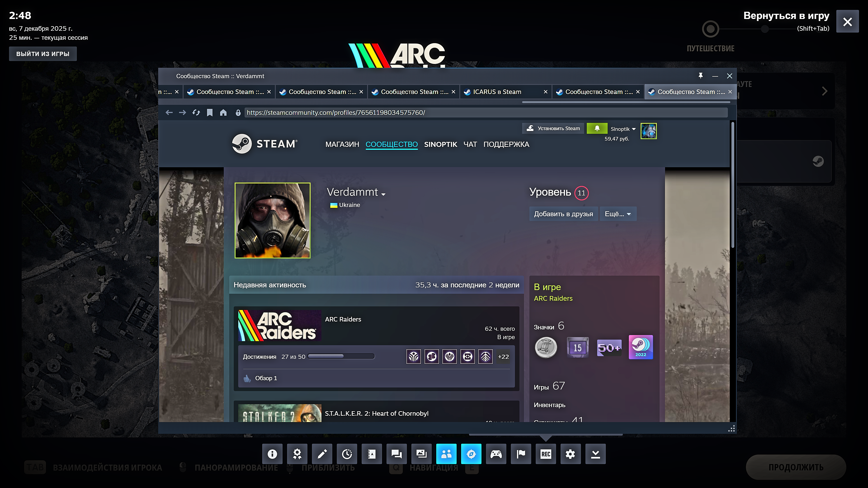Expand Verdammt name history arrow
The width and height of the screenshot is (868, 488).
[x=383, y=194]
